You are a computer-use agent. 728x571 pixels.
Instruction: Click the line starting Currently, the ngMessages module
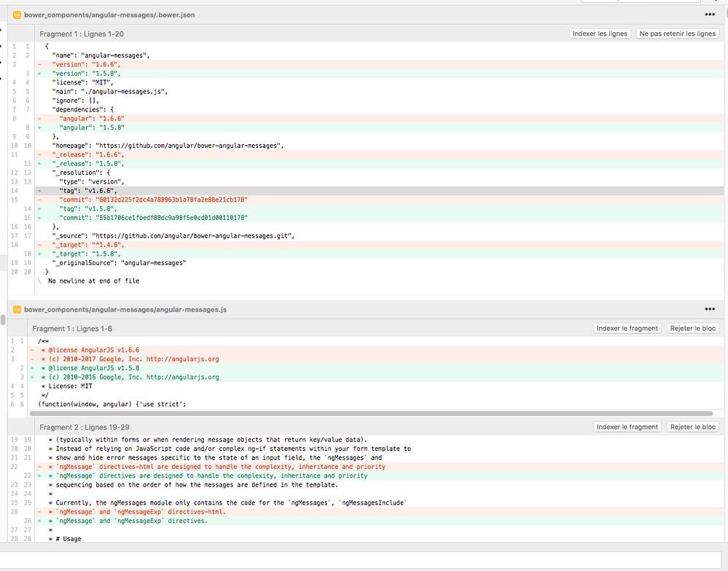[x=379, y=503]
